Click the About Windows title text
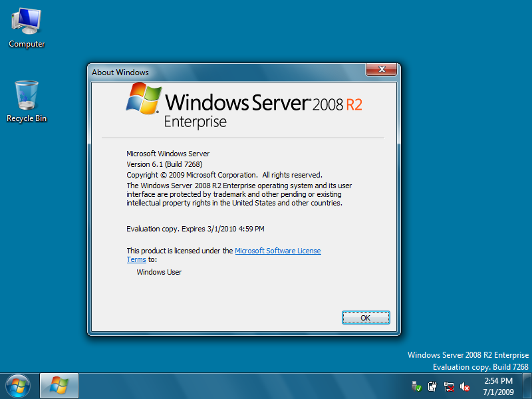The height and width of the screenshot is (399, 532). pyautogui.click(x=120, y=72)
